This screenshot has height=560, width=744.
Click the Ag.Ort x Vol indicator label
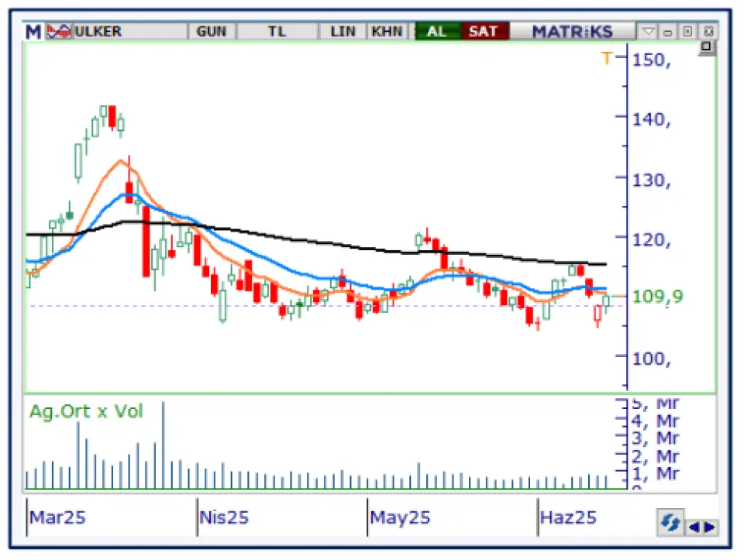pos(86,411)
